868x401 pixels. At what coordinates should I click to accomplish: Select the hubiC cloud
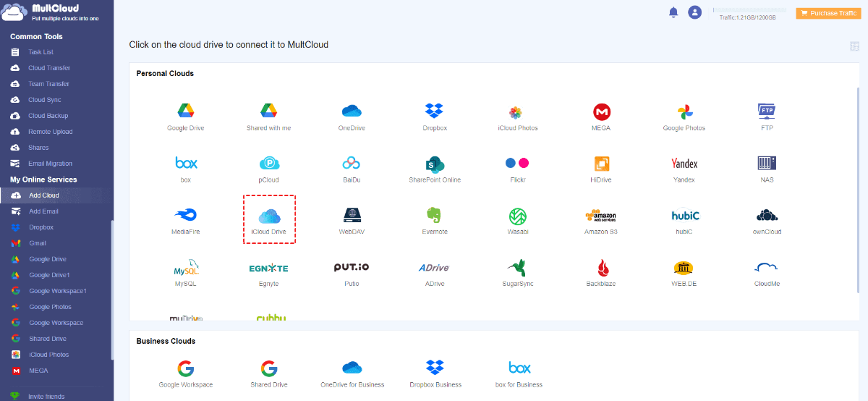coord(684,221)
